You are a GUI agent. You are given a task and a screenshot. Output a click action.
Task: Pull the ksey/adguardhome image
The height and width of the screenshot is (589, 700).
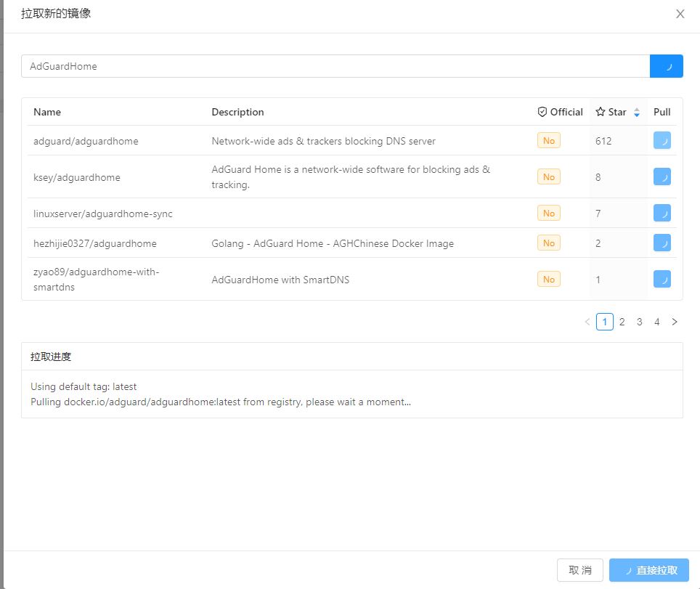tap(662, 176)
